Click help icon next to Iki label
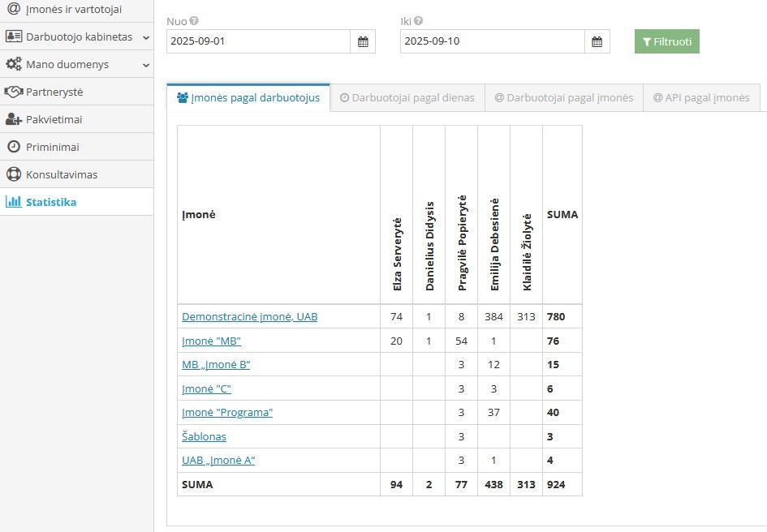The height and width of the screenshot is (532, 767). (x=418, y=21)
